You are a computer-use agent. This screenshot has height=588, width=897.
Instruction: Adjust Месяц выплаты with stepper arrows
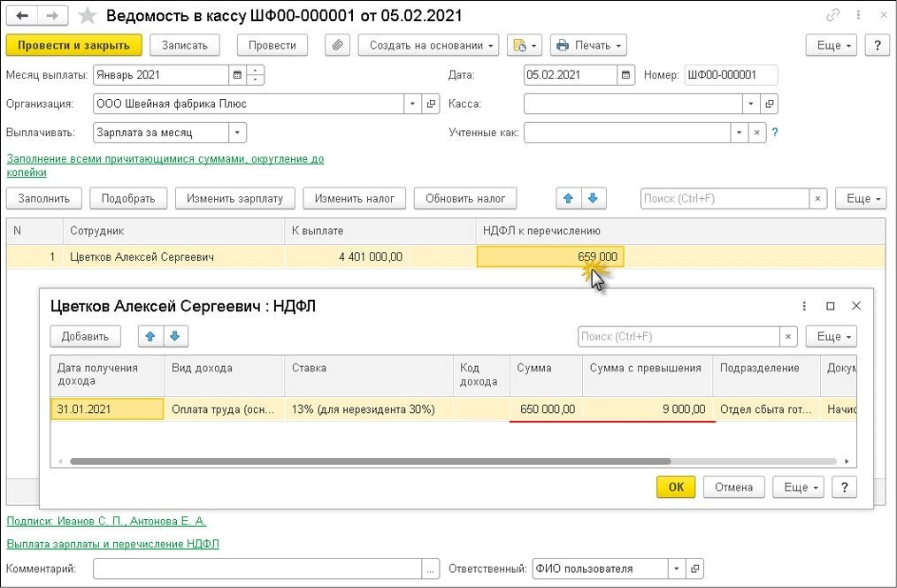pyautogui.click(x=255, y=75)
